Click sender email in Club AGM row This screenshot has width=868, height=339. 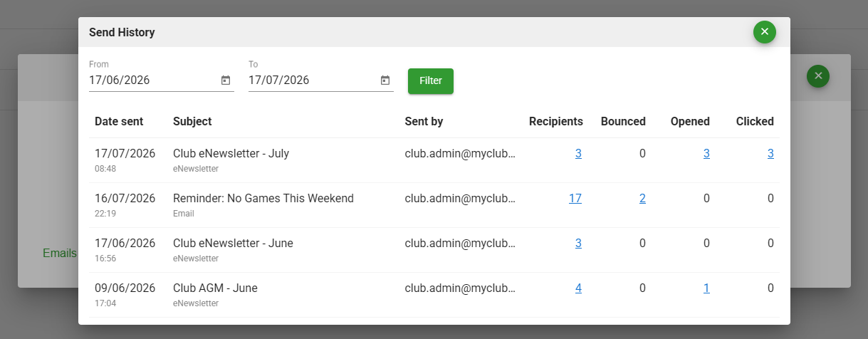click(x=460, y=288)
